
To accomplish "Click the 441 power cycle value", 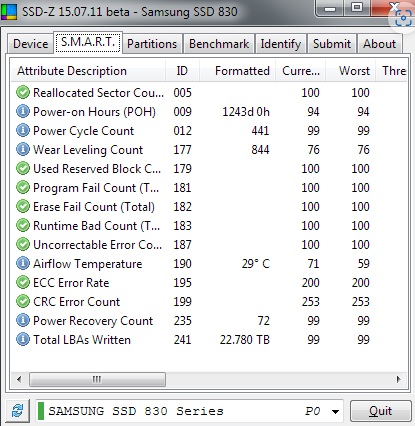I will point(260,131).
